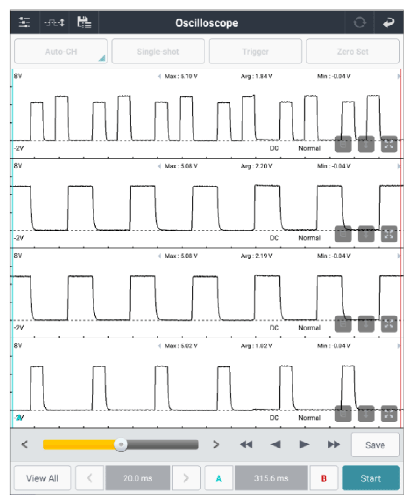Step the playback slider left with < arrow
The width and height of the screenshot is (413, 504).
click(x=24, y=444)
